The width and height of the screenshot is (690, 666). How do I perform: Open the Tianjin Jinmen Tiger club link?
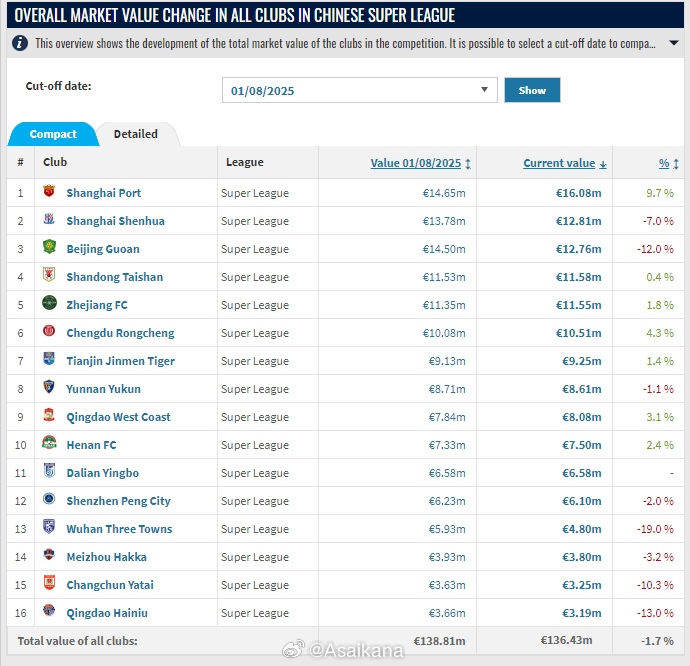120,361
